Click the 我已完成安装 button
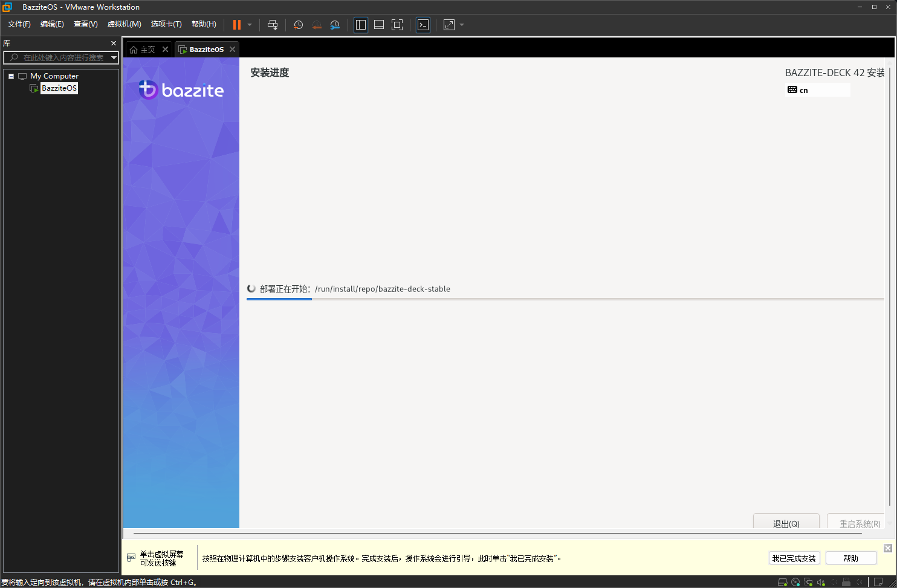 click(x=794, y=558)
